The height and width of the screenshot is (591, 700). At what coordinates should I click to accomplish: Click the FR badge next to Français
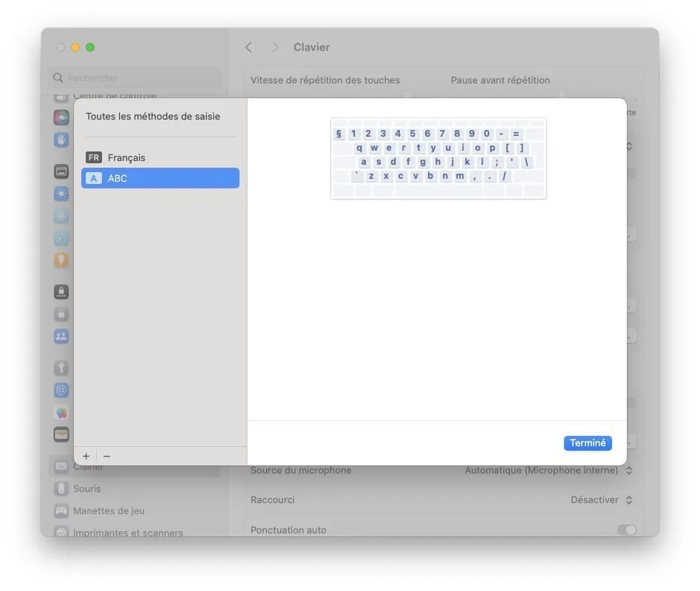[93, 157]
